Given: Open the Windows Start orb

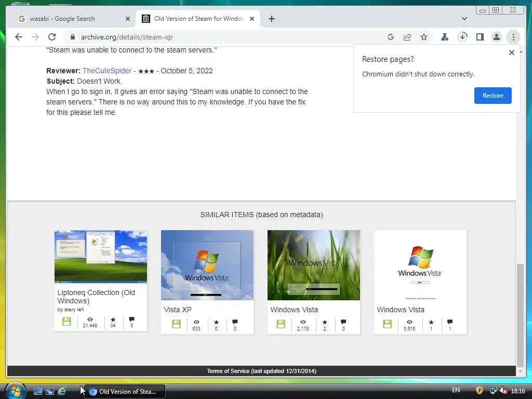Looking at the screenshot, I should click(x=15, y=391).
